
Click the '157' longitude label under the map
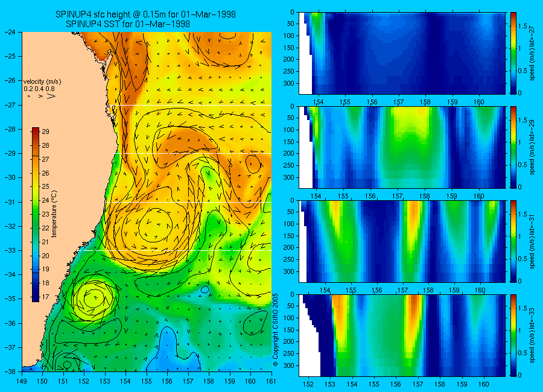[188, 381]
